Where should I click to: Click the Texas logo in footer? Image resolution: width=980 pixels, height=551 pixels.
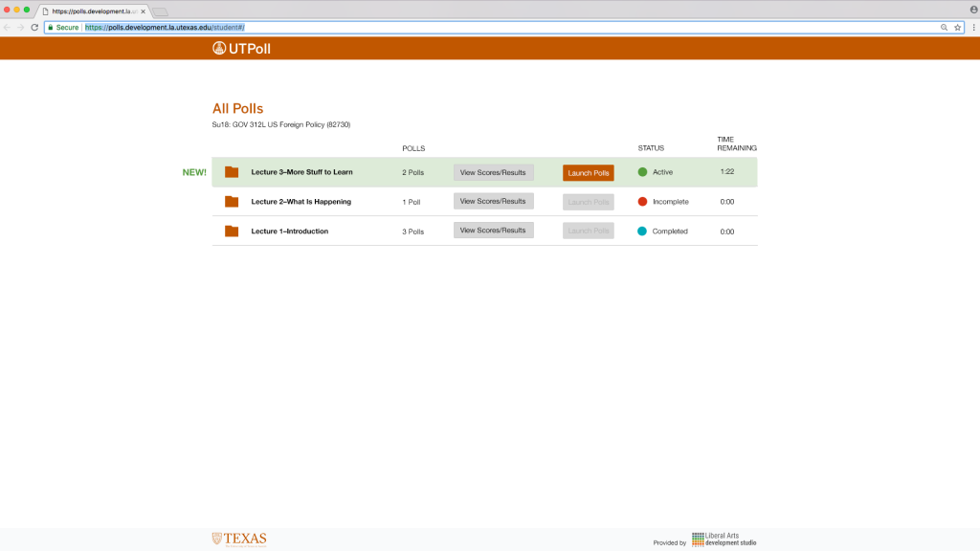click(x=239, y=539)
